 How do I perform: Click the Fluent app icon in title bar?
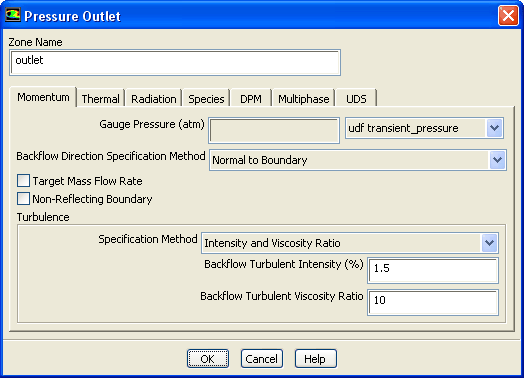pos(13,15)
